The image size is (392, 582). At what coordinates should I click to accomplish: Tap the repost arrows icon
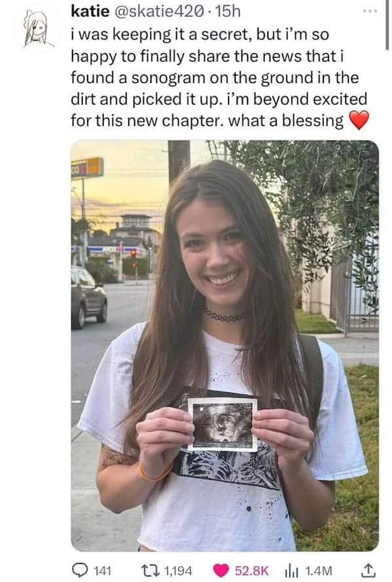coord(149,570)
